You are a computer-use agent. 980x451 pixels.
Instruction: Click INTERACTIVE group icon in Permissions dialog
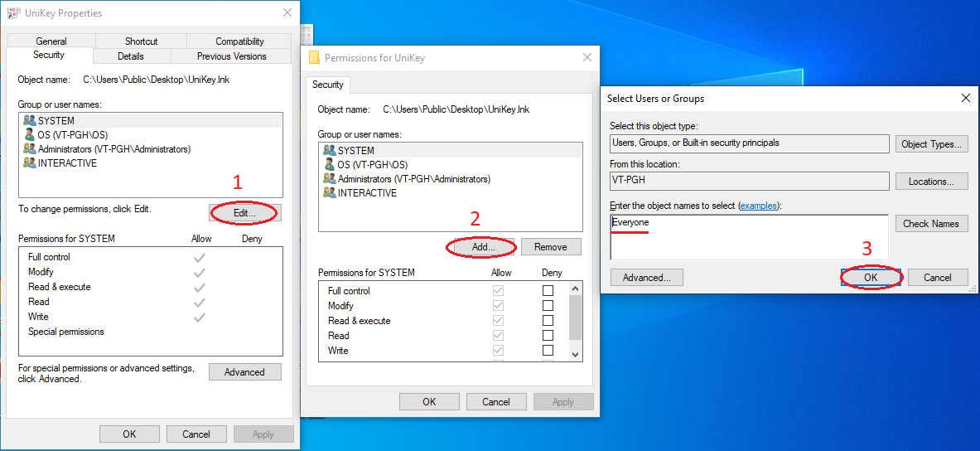coord(330,193)
